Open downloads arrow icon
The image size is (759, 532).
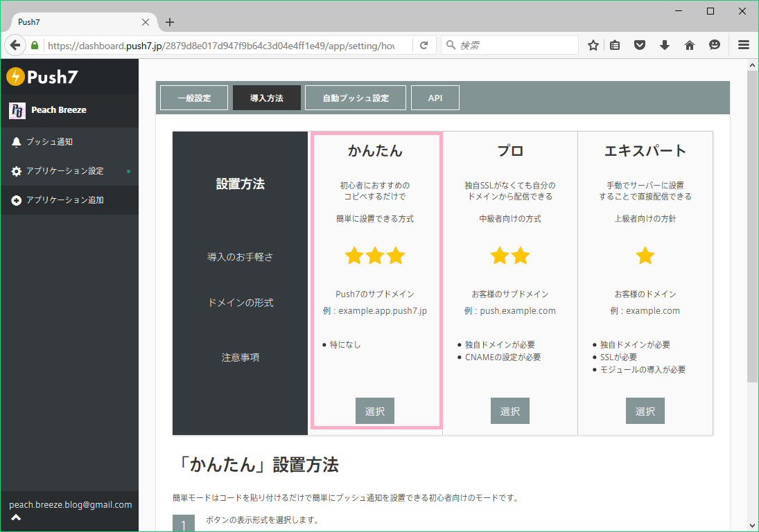(665, 46)
